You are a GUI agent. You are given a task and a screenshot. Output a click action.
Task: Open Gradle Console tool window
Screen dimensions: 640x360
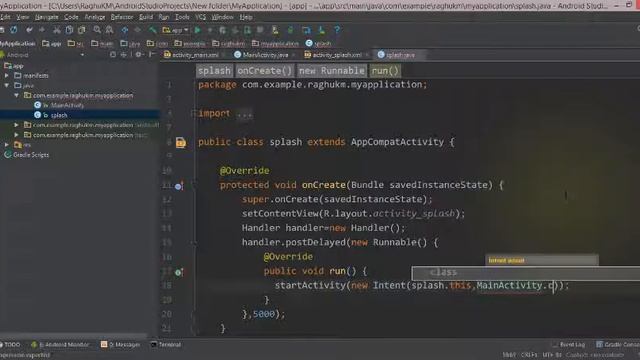(x=618, y=344)
